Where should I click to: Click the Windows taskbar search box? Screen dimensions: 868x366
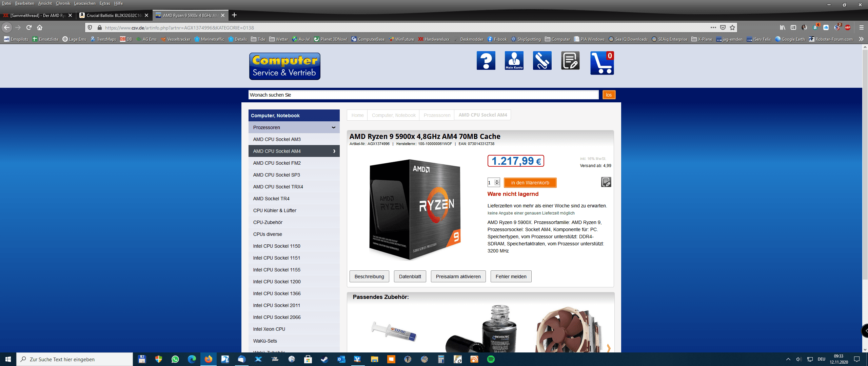(75, 359)
